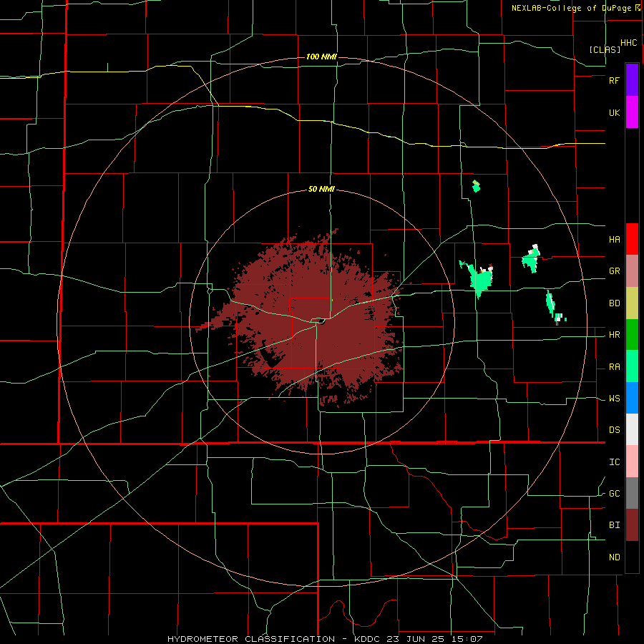Click the elongated green echo at far east
The image size is (644, 644).
[550, 303]
